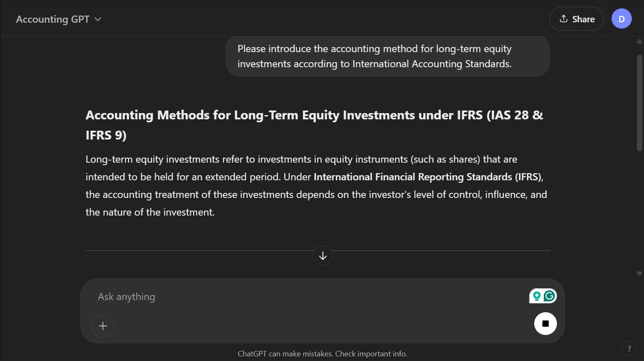
Task: Click the scrollbar up arrow
Action: click(x=639, y=41)
